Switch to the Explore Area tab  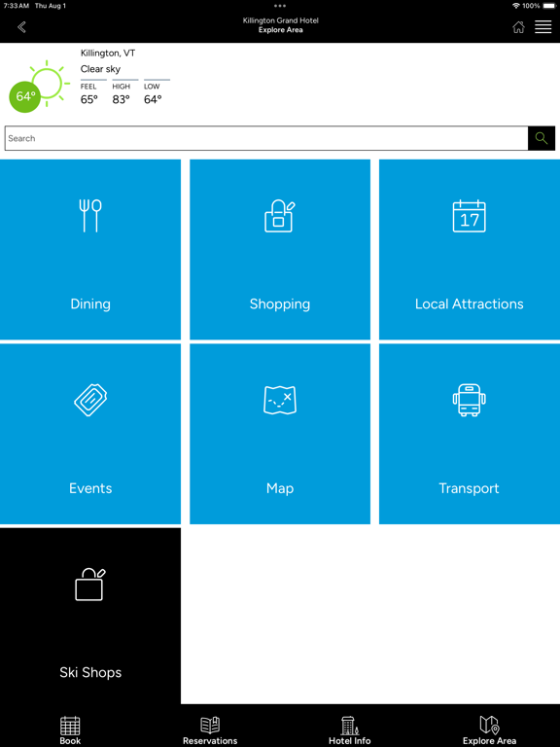pos(490,730)
